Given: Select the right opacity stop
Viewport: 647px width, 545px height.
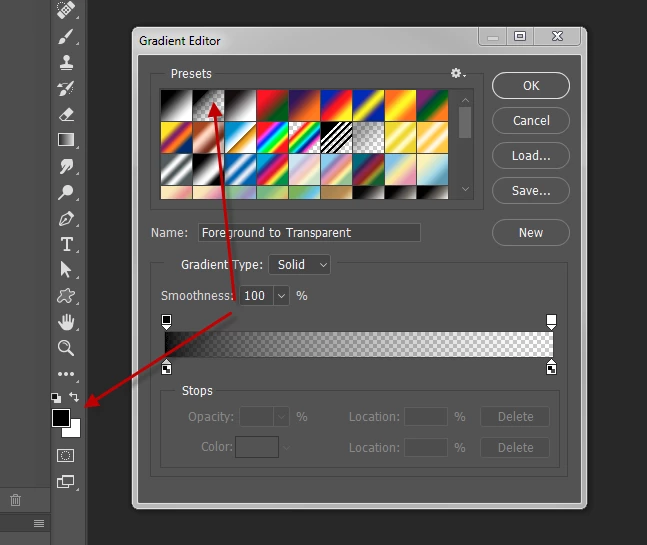Looking at the screenshot, I should pyautogui.click(x=551, y=322).
